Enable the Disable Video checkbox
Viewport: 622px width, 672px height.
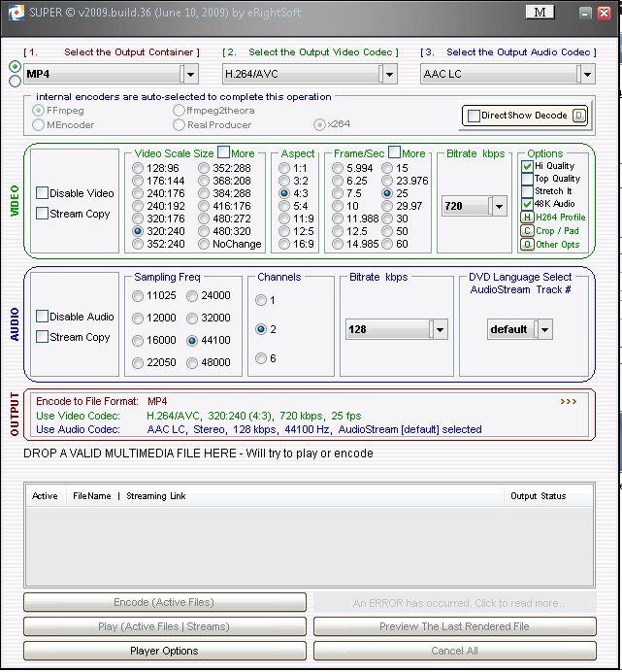(x=43, y=193)
